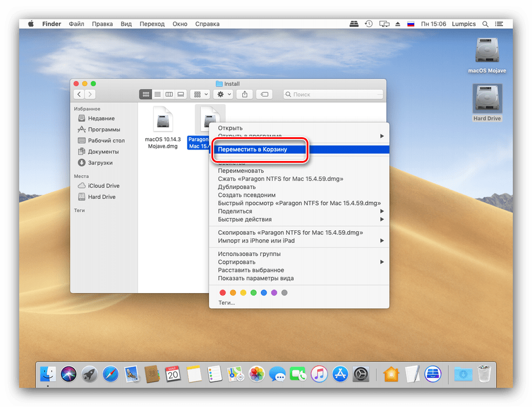
Task: Click the Russian flag input source
Action: (411, 24)
